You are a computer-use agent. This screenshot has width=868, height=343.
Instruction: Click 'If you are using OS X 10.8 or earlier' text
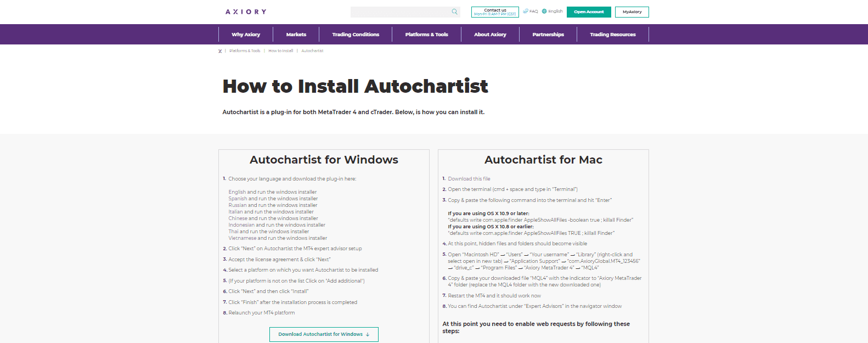(491, 227)
